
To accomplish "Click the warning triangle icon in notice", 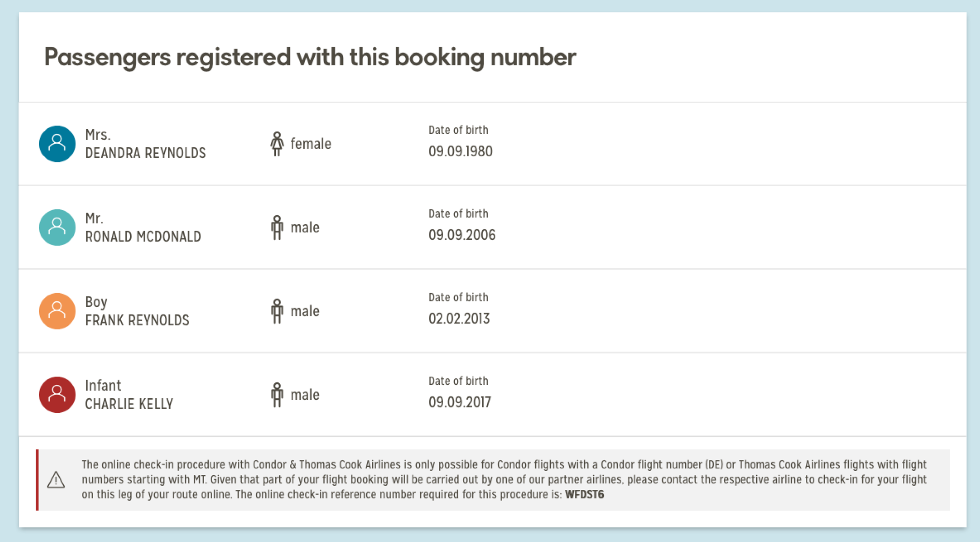I will tap(56, 480).
